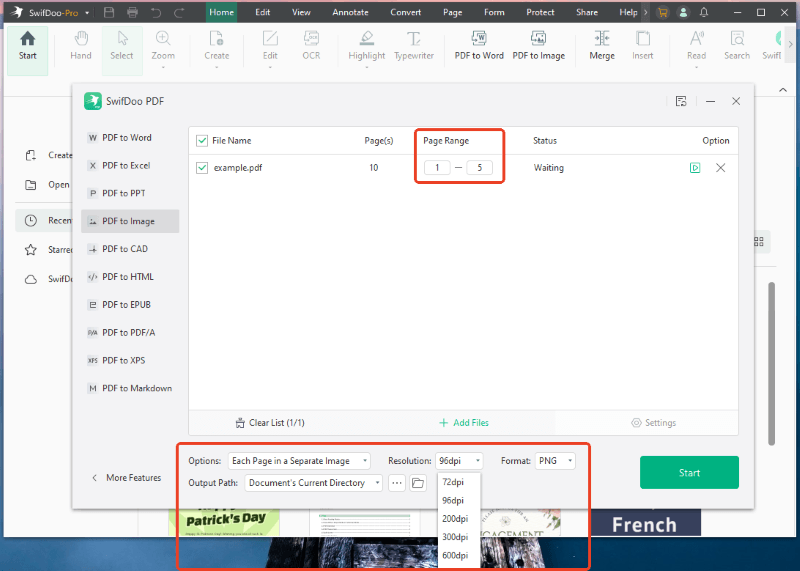Select the Typewriter tool
800x571 pixels.
[x=414, y=46]
